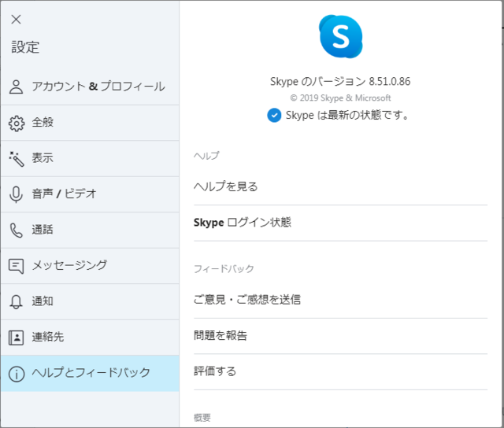Click the microphone icon for 音声 / ビデオ

16,194
